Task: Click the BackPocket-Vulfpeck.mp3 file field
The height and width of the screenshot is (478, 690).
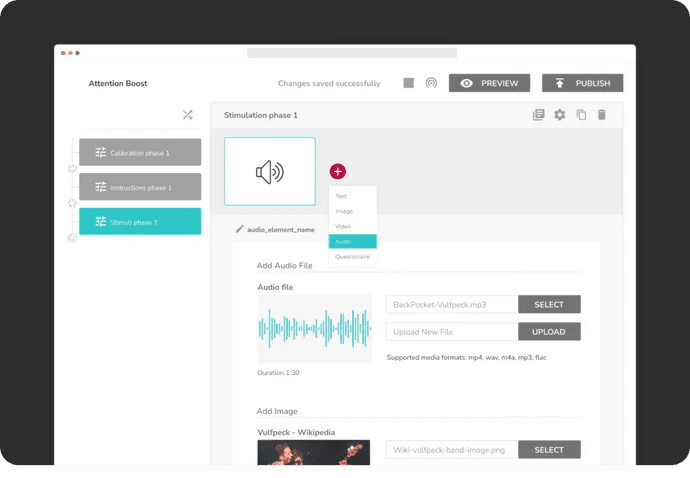Action: click(452, 305)
